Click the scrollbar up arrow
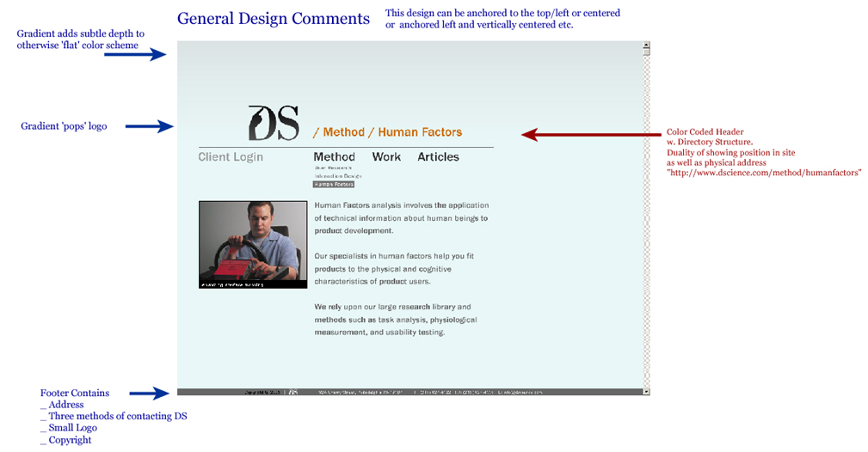 pos(646,46)
